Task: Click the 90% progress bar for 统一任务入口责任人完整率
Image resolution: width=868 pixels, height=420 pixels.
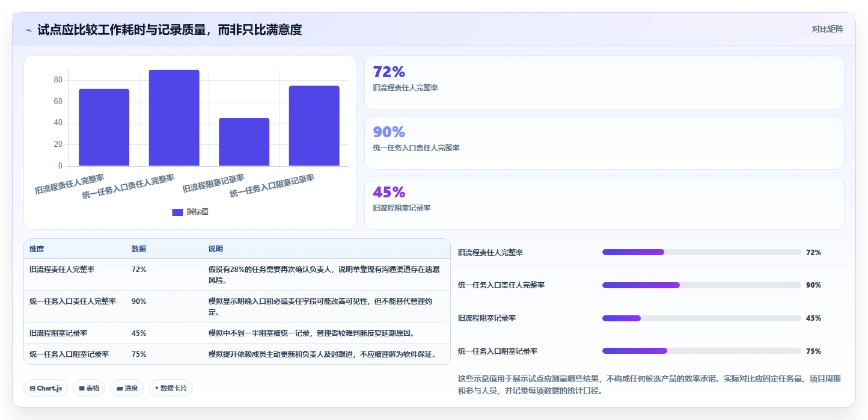Action: click(701, 285)
